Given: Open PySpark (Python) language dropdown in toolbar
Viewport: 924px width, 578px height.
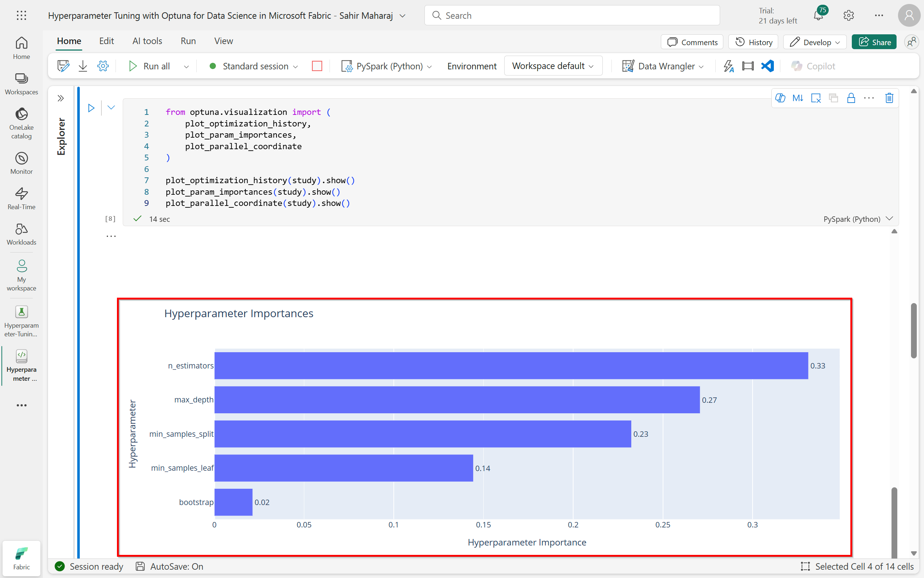Looking at the screenshot, I should pyautogui.click(x=387, y=66).
